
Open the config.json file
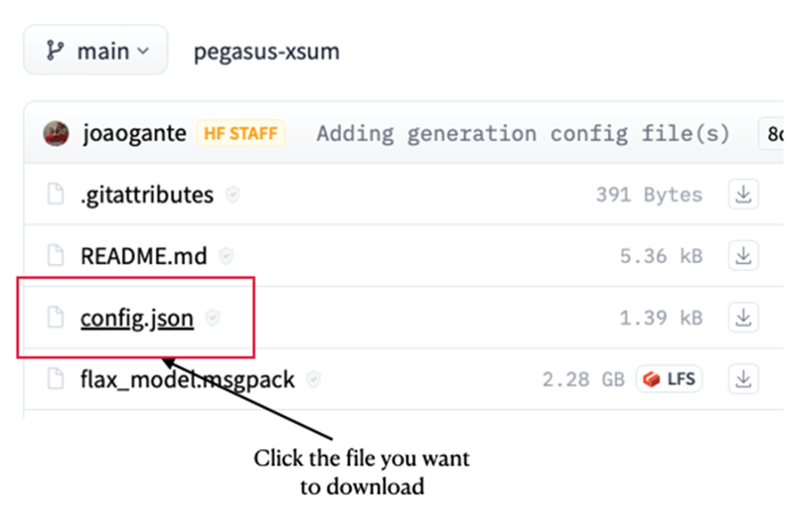tap(137, 318)
